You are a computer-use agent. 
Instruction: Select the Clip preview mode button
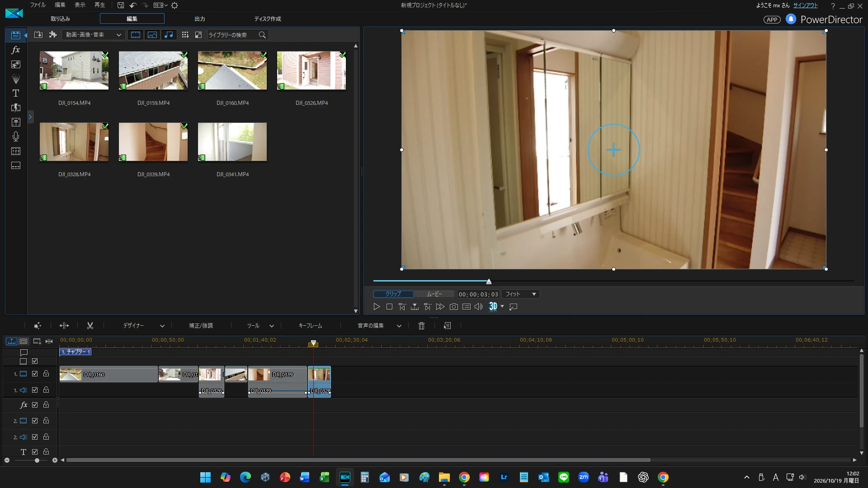pos(393,294)
